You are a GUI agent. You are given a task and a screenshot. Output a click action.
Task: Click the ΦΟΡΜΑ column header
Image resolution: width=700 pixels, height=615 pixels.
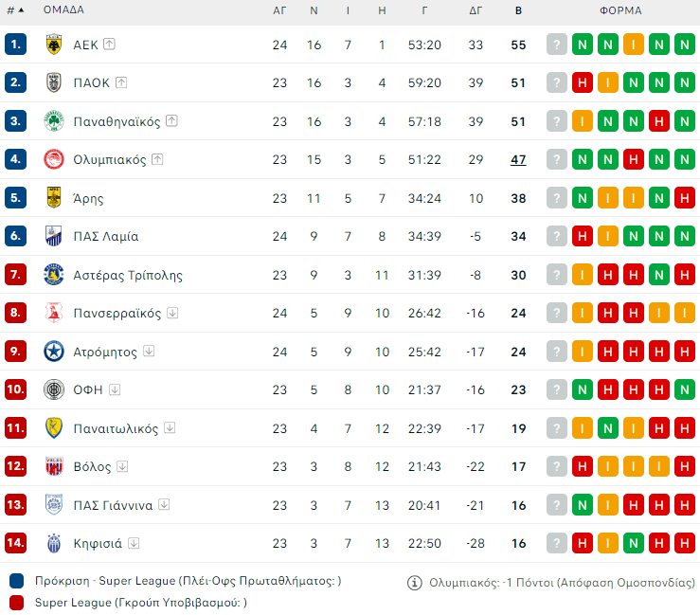click(x=620, y=11)
